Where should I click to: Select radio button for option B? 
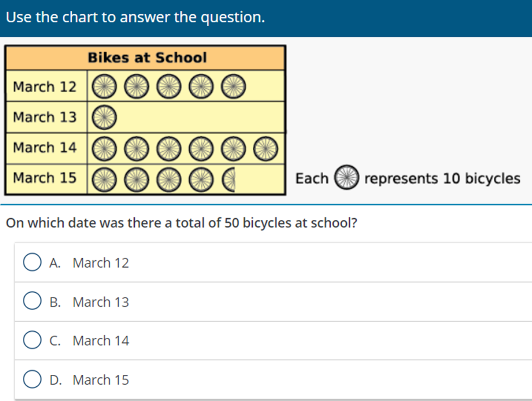tap(32, 301)
